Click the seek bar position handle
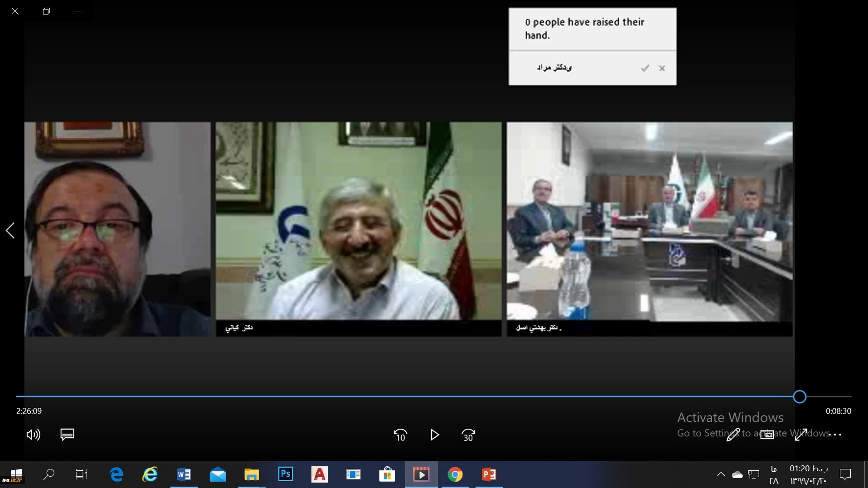Viewport: 868px width, 488px height. (800, 396)
